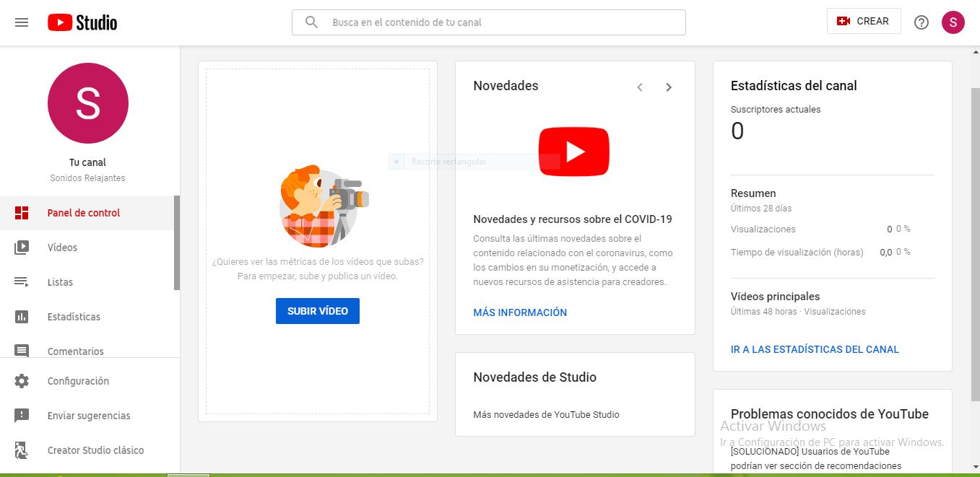Switch to Creator Studio clásico
This screenshot has width=980, height=477.
(x=90, y=450)
